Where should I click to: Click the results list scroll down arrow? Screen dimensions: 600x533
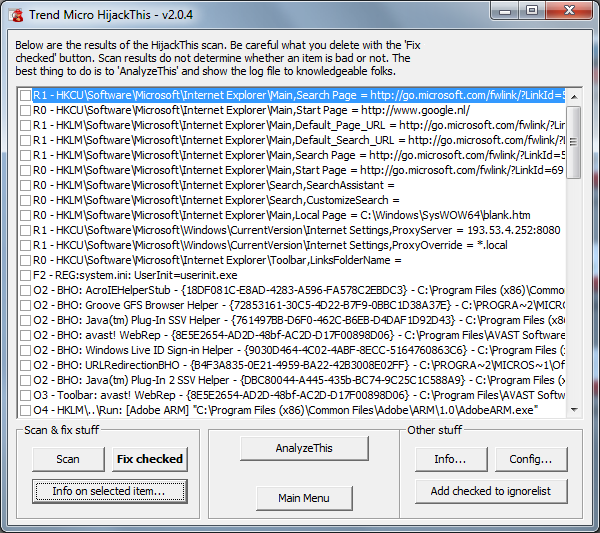coord(574,410)
